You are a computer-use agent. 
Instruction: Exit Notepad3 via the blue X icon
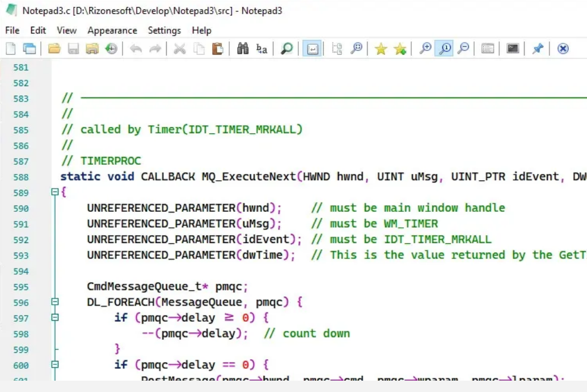[561, 49]
